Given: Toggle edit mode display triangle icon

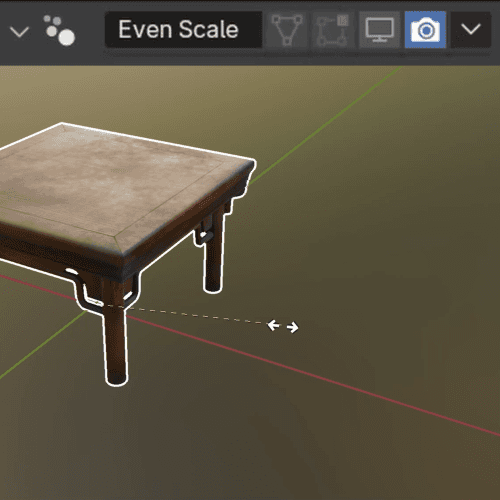Looking at the screenshot, I should tap(287, 30).
